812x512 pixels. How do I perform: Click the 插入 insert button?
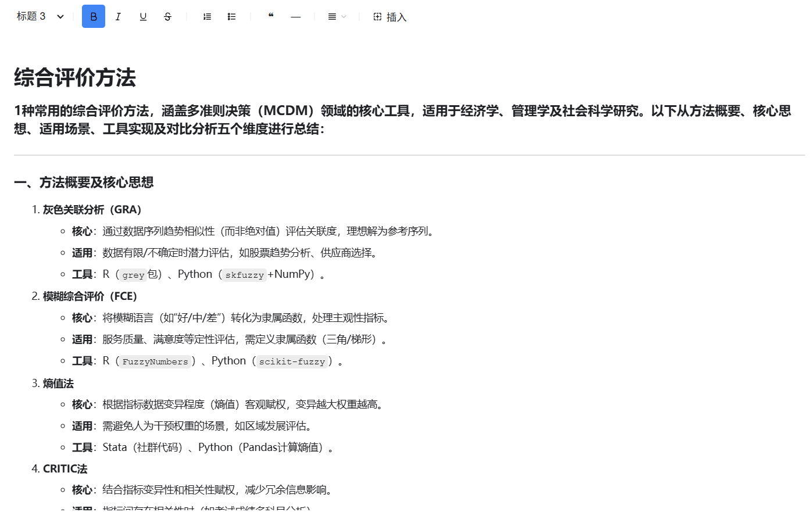(x=389, y=17)
